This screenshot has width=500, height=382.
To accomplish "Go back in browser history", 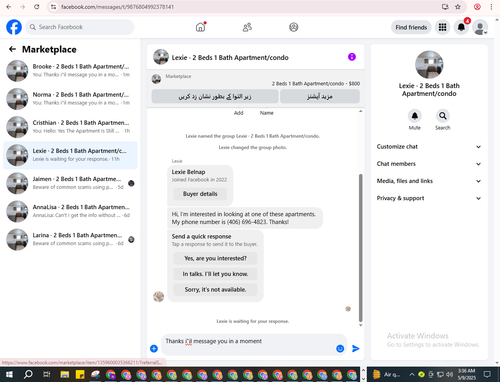I will pyautogui.click(x=9, y=7).
